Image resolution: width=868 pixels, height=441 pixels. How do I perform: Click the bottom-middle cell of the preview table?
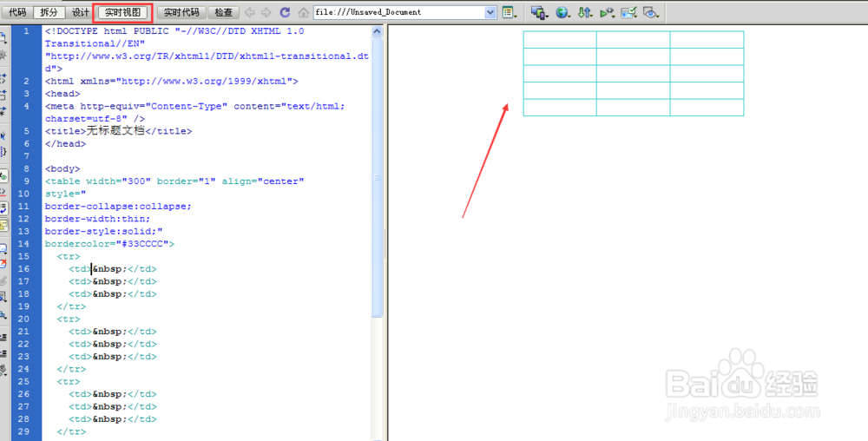[634, 108]
